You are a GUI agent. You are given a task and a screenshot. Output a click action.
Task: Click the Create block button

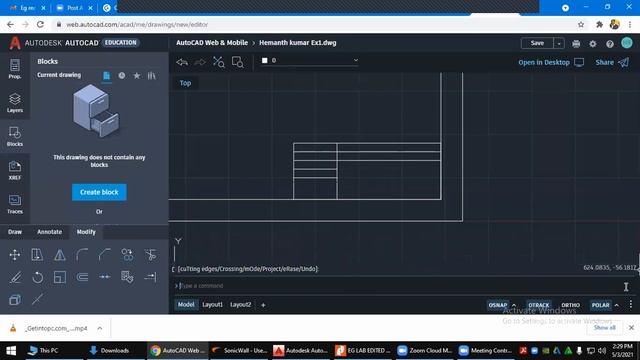(x=99, y=192)
